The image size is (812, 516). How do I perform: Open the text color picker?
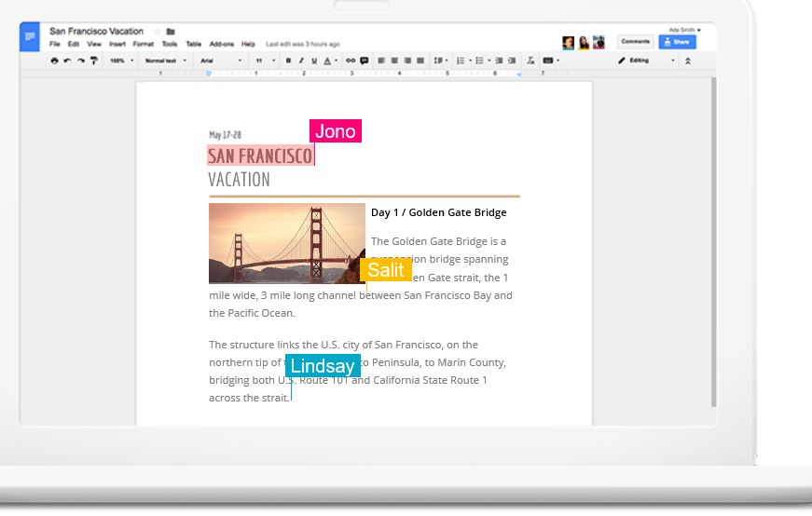(327, 61)
